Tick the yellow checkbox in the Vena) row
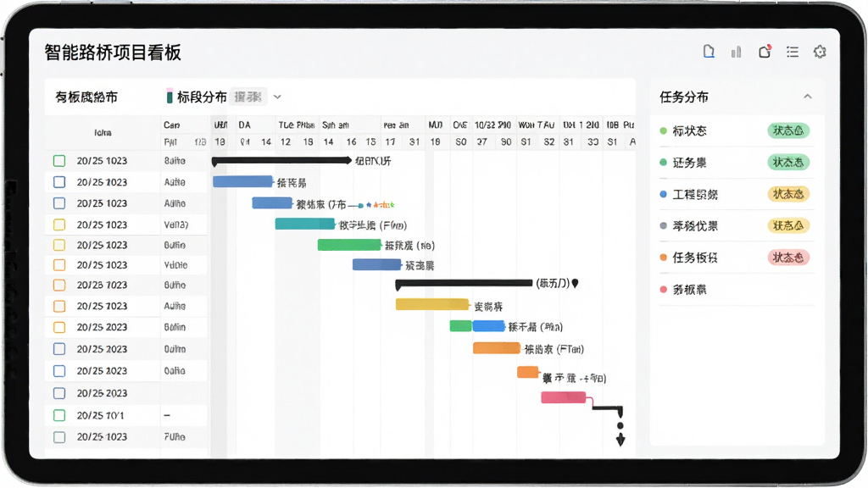 (59, 225)
